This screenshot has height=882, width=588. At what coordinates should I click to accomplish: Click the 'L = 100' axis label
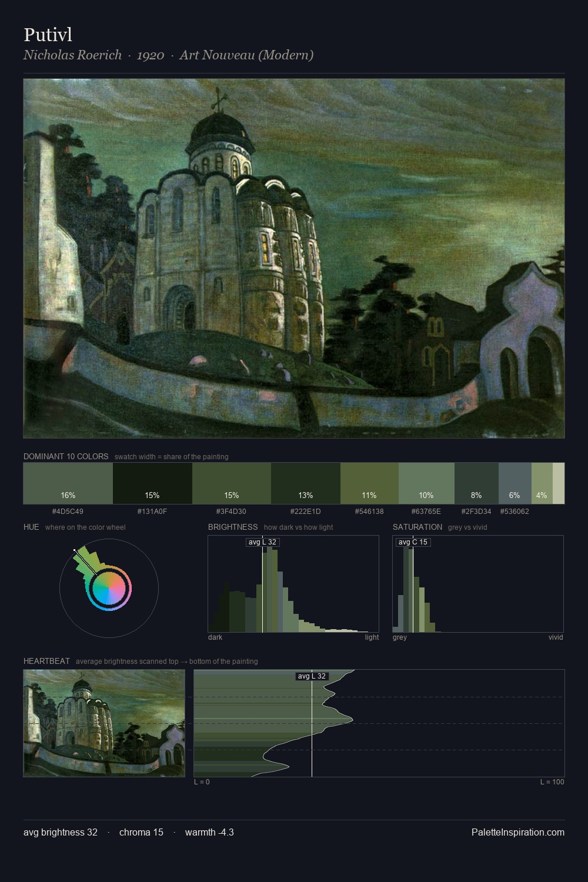pos(552,782)
